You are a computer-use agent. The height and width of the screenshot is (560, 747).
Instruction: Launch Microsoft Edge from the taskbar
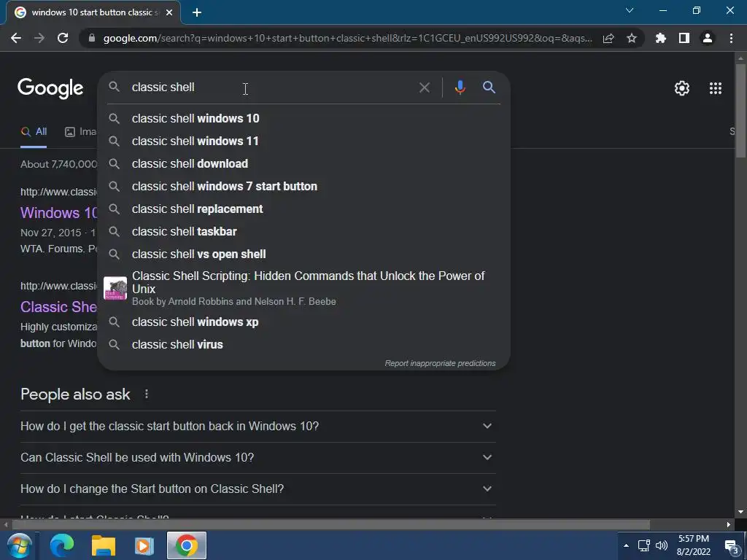62,545
